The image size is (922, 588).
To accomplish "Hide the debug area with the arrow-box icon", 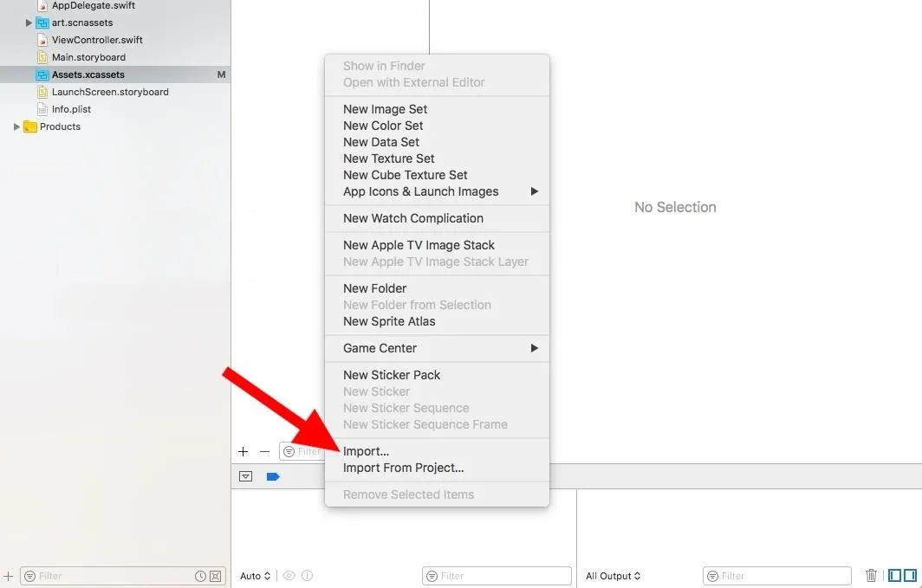I will pos(246,476).
